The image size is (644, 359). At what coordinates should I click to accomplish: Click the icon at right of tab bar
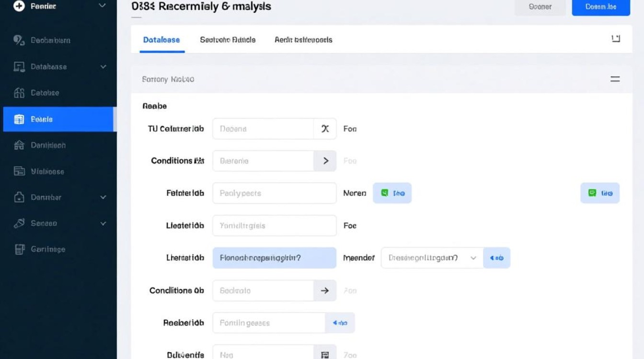tap(616, 39)
